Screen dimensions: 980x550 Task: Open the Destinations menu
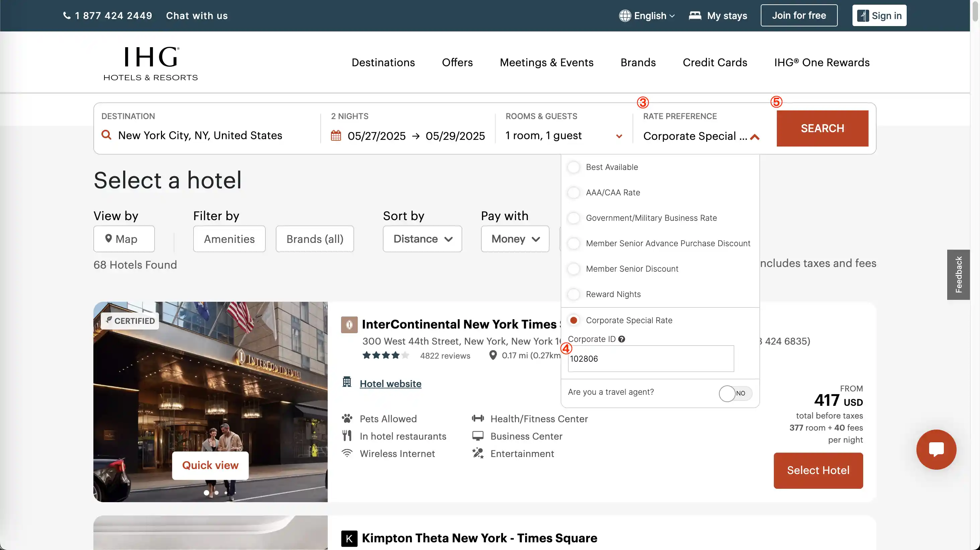pos(383,62)
